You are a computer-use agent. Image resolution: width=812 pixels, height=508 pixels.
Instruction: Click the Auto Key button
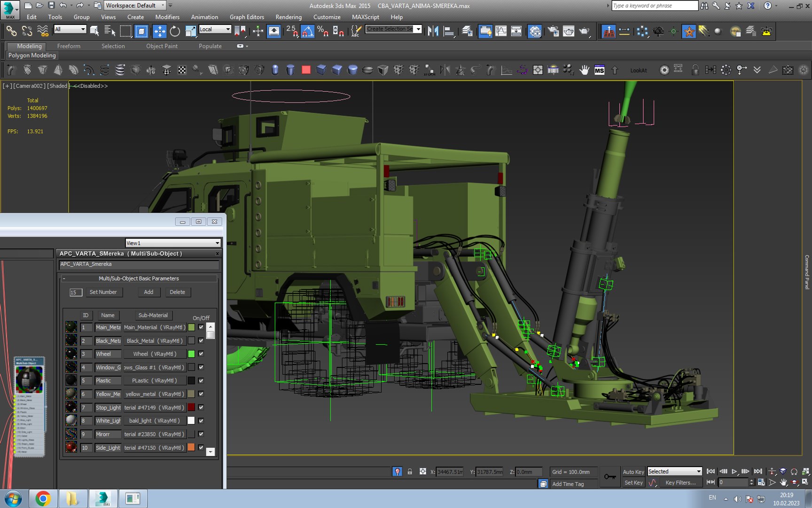coord(633,472)
